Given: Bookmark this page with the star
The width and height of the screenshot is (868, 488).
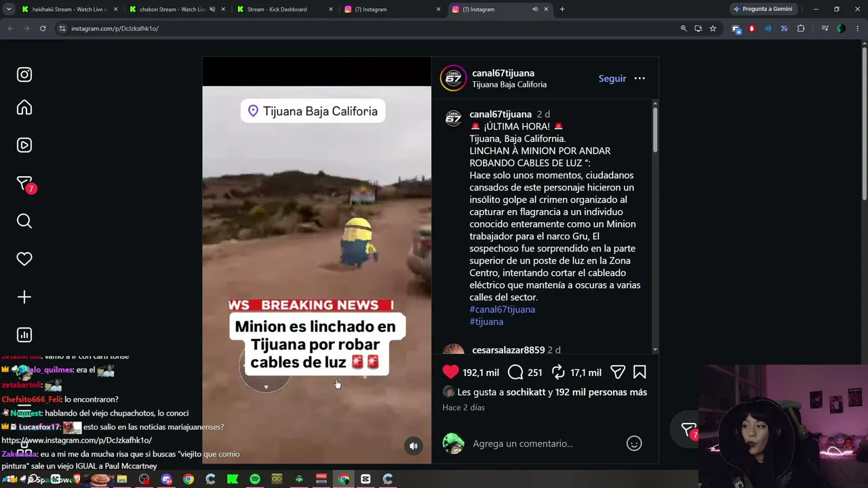Looking at the screenshot, I should pyautogui.click(x=713, y=28).
